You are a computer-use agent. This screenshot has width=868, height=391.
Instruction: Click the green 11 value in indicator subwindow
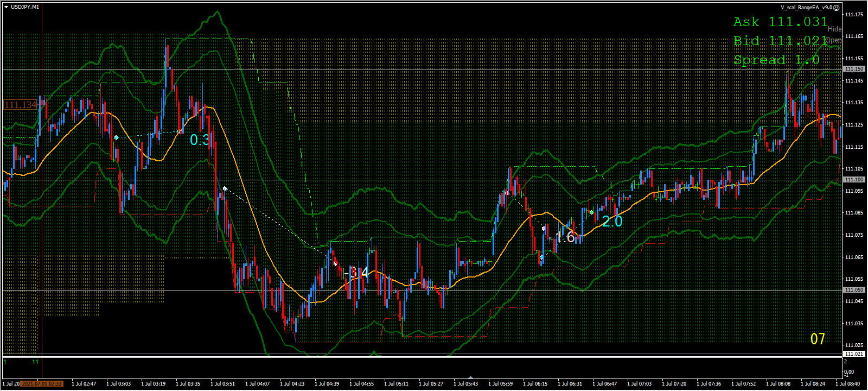(x=35, y=362)
